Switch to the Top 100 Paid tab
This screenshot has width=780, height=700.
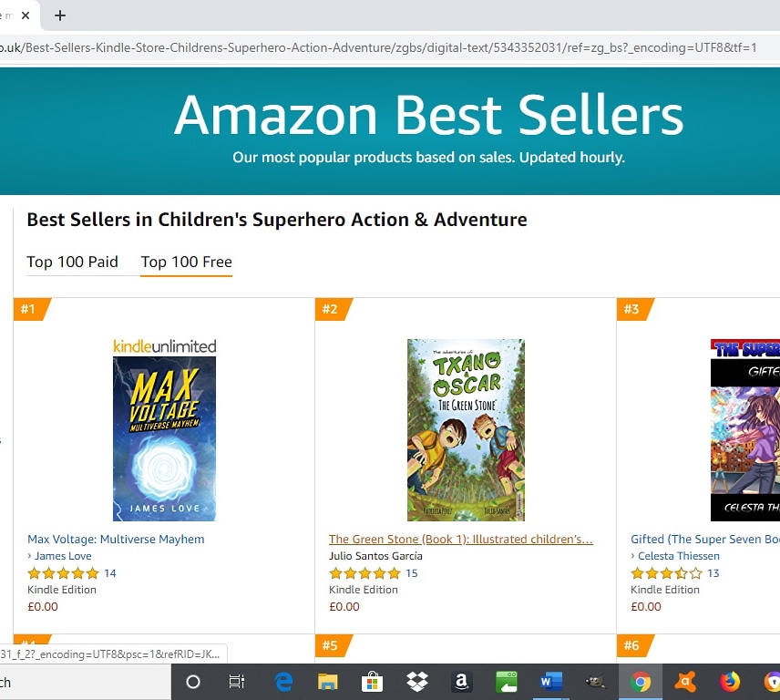click(x=72, y=262)
